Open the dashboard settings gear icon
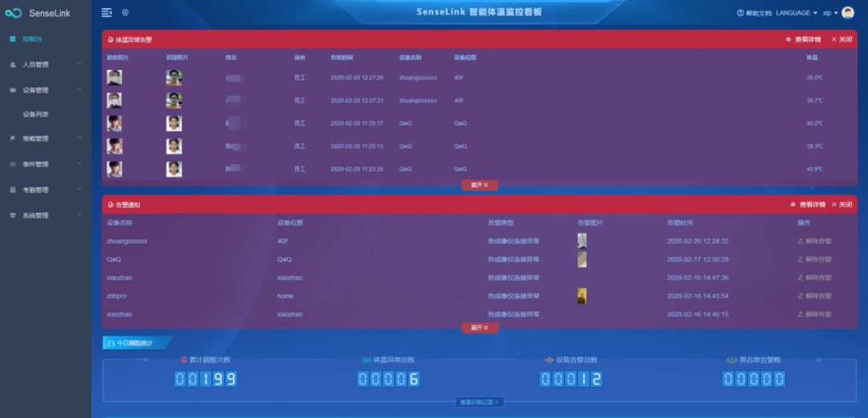 pos(125,12)
